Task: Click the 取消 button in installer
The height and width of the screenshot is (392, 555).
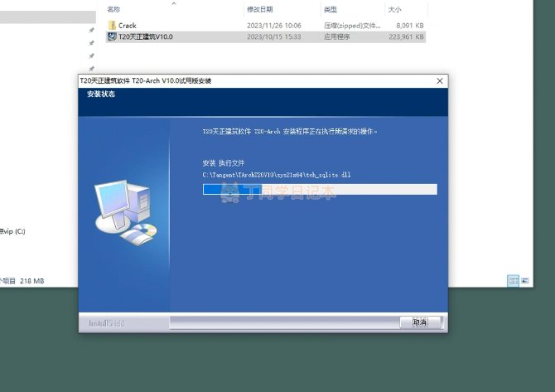Action: point(420,322)
